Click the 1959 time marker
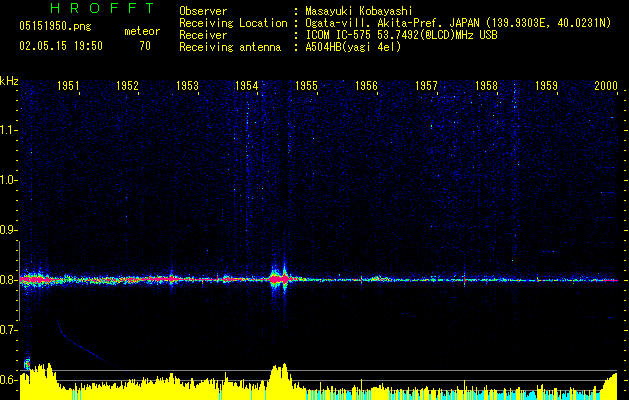Screen dimensions: 629x400 coord(546,86)
